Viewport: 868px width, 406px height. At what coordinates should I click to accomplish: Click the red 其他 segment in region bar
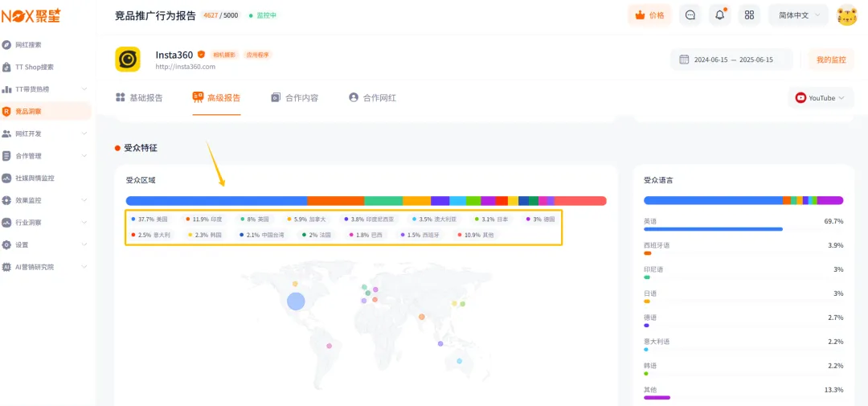point(580,200)
